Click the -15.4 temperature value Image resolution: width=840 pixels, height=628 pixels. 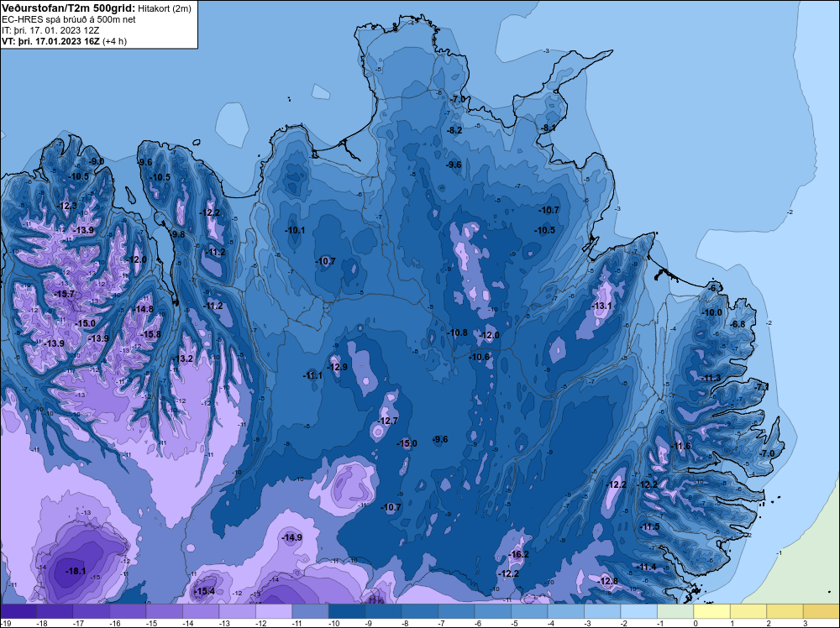point(204,591)
